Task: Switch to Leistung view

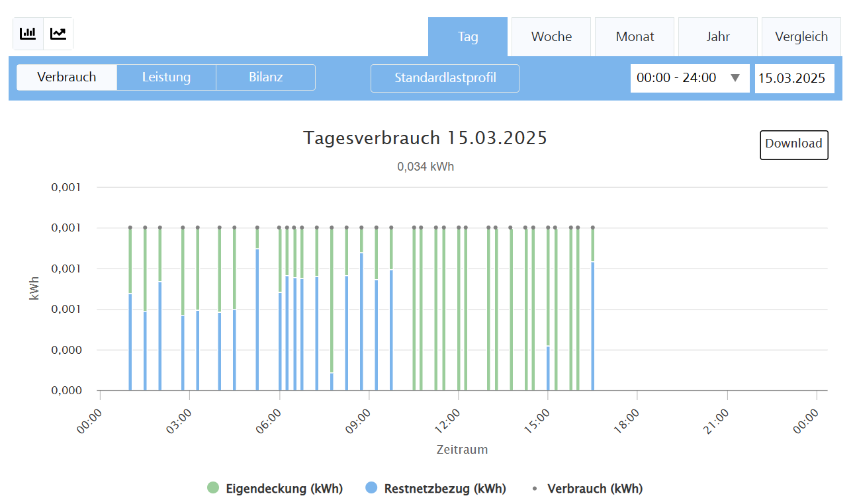Action: coord(166,77)
